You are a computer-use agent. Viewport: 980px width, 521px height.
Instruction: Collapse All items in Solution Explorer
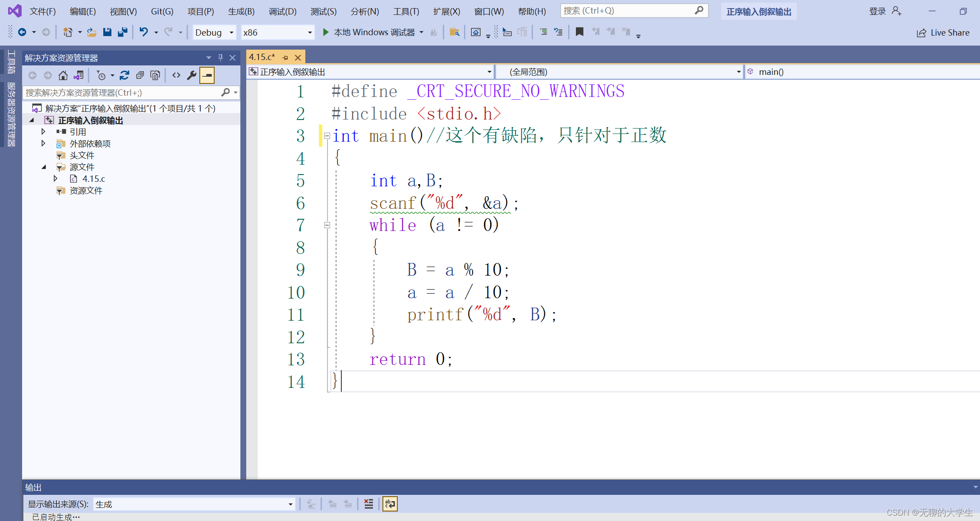(140, 75)
